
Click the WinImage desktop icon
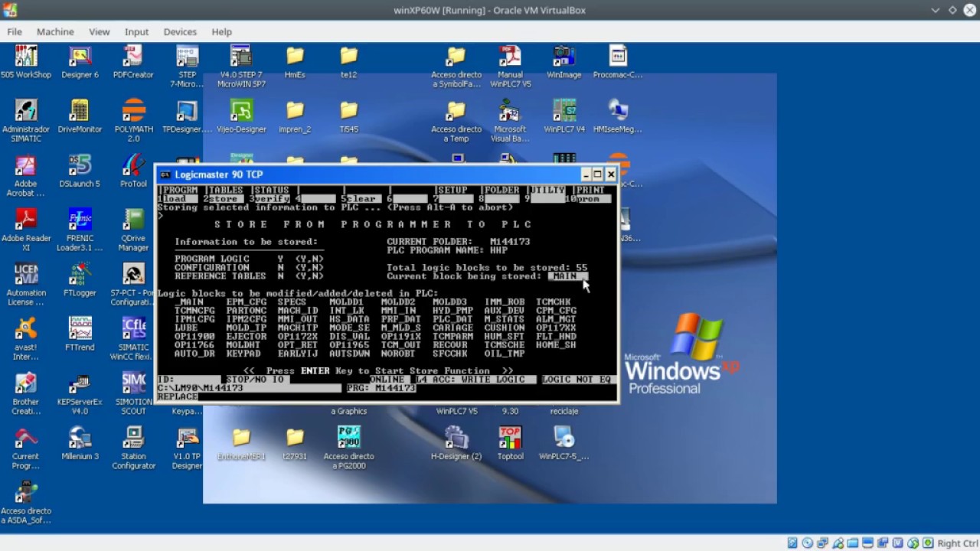tap(563, 62)
